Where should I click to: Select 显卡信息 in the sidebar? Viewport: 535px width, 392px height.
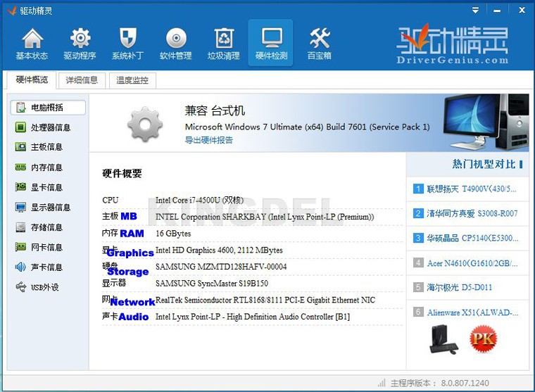tap(46, 187)
